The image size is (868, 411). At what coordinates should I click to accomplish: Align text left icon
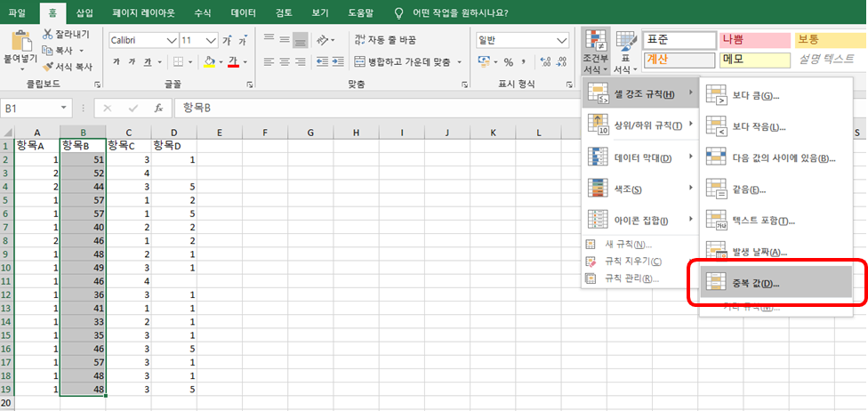(x=269, y=61)
